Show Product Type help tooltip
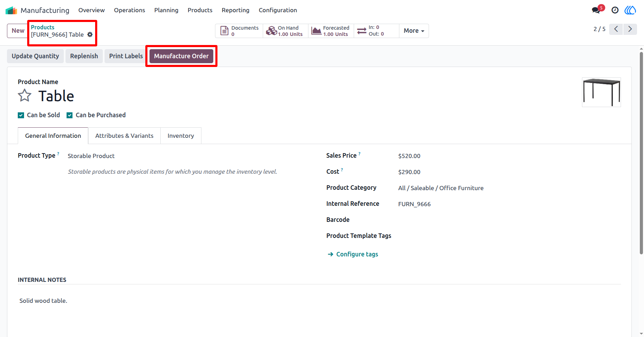This screenshot has height=337, width=644. click(x=58, y=153)
